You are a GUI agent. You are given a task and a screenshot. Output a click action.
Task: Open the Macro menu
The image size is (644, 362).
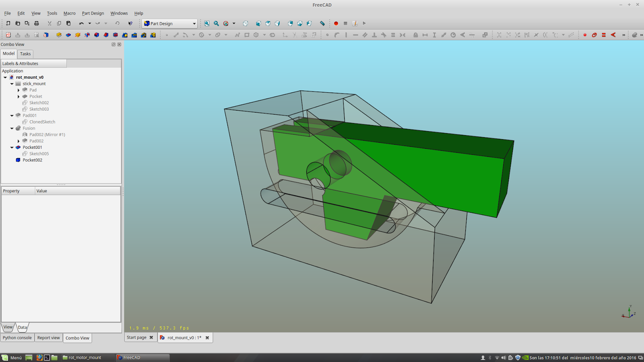[69, 13]
